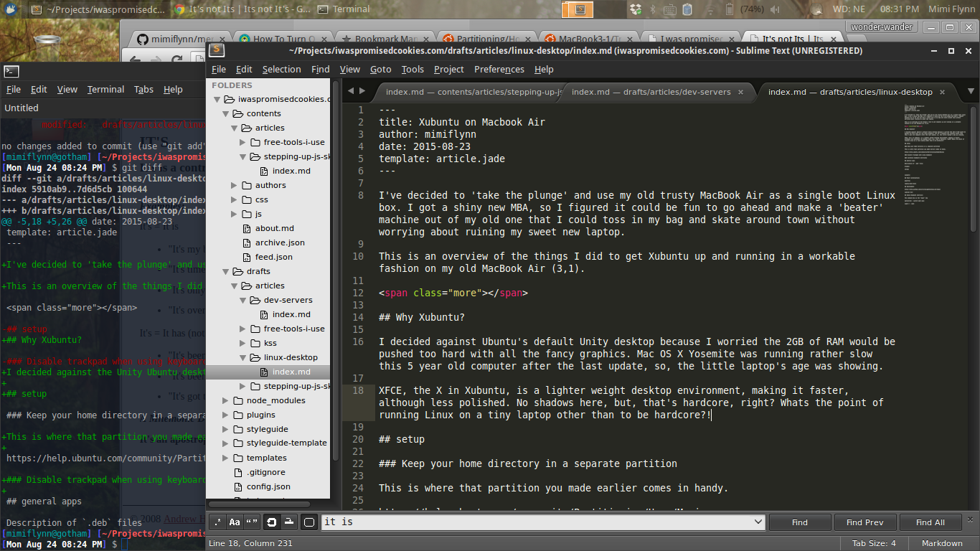Image resolution: width=980 pixels, height=551 pixels.
Task: Click the next tab arrow in Sublime
Action: (363, 91)
